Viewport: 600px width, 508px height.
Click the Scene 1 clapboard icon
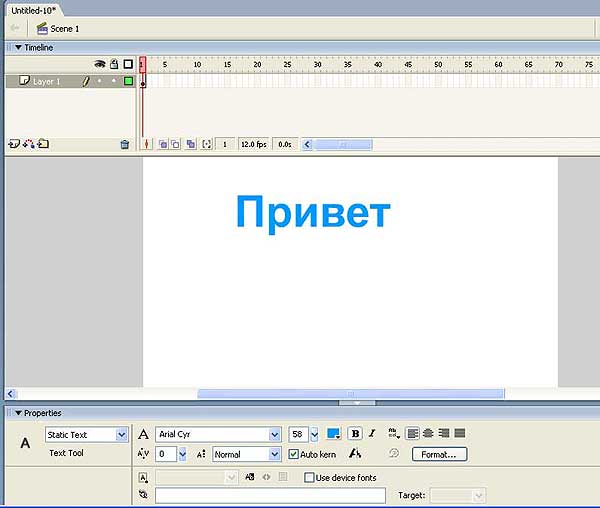point(42,29)
